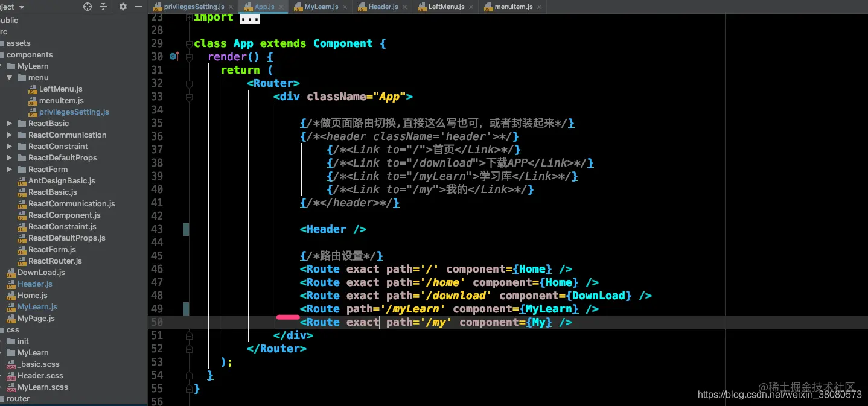Switch to the App.js tab

(264, 7)
